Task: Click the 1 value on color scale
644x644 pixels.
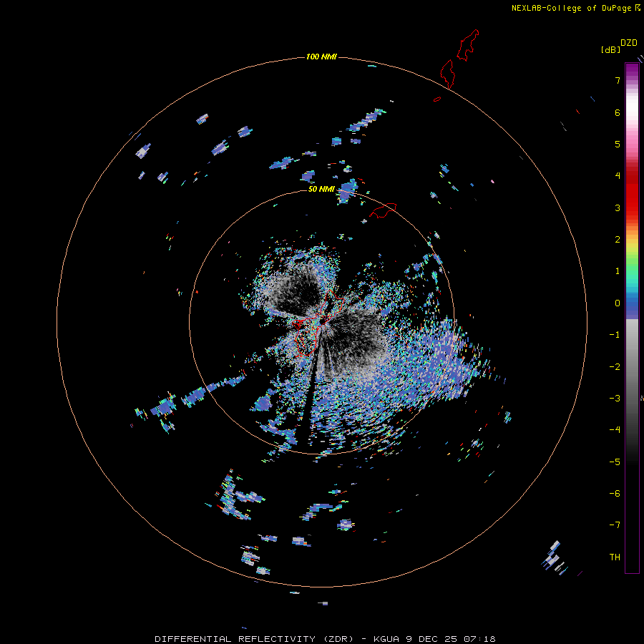Action: [x=618, y=271]
